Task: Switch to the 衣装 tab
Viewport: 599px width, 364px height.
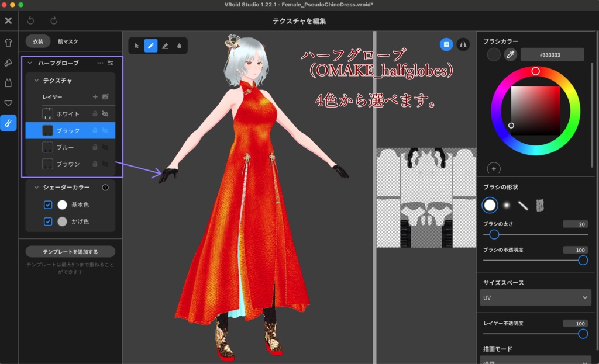Action: [x=38, y=41]
